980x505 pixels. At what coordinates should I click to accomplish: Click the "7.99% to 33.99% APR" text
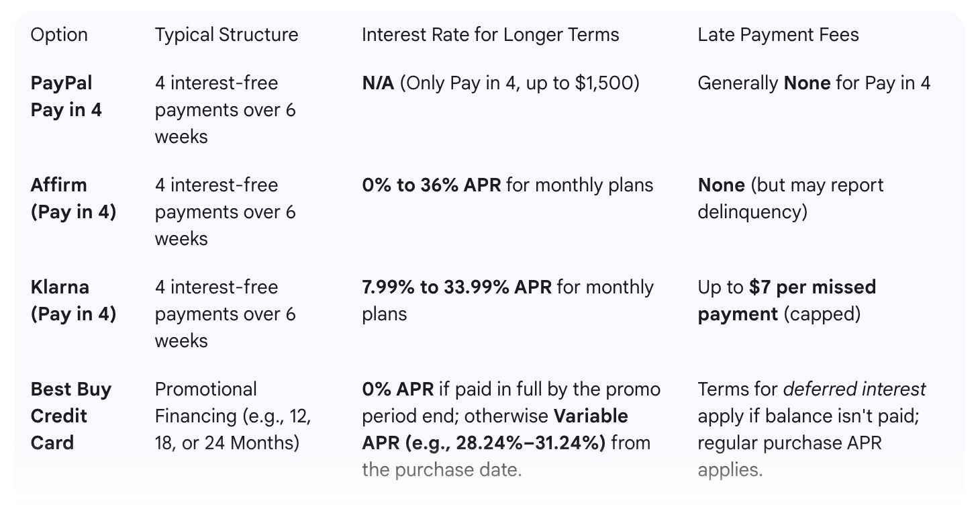click(x=456, y=287)
